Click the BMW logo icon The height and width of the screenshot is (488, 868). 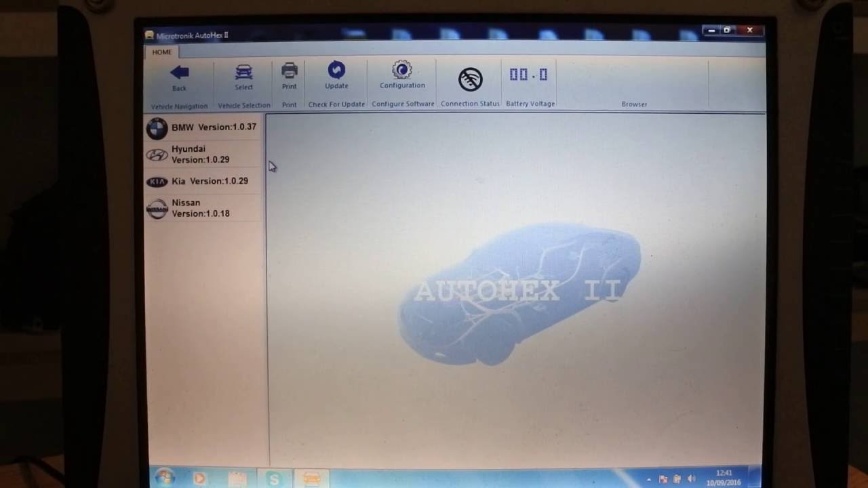(157, 128)
